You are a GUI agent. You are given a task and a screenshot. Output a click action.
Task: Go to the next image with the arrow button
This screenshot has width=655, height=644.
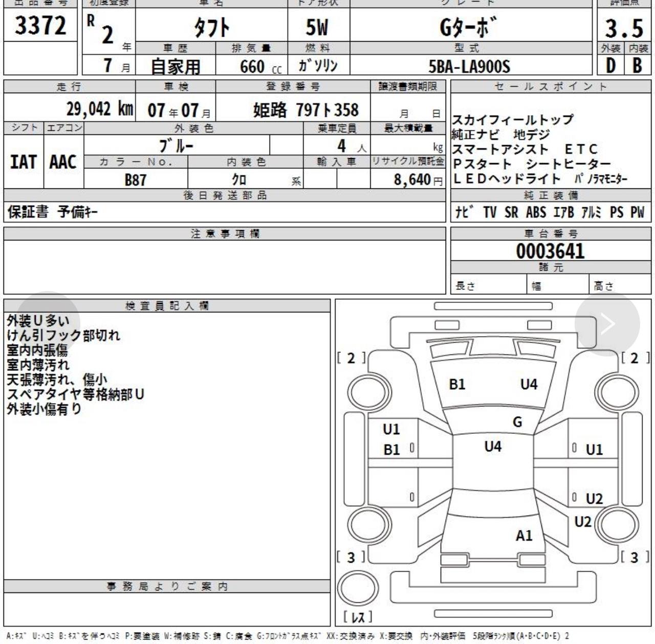point(607,323)
